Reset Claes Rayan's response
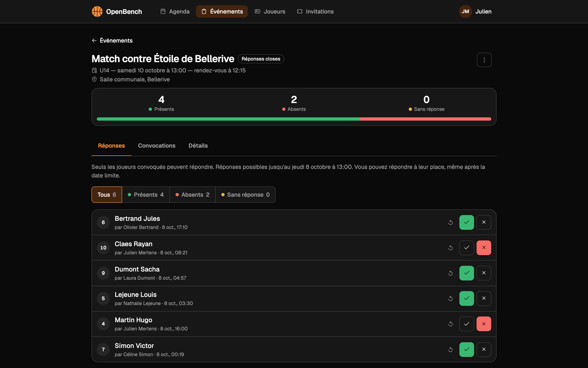The height and width of the screenshot is (368, 588). 450,248
